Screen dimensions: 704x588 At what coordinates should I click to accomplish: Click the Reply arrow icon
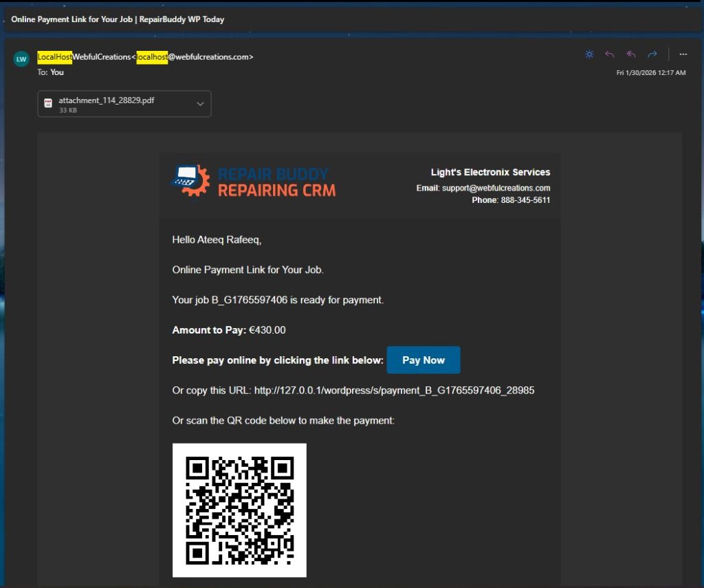click(610, 54)
